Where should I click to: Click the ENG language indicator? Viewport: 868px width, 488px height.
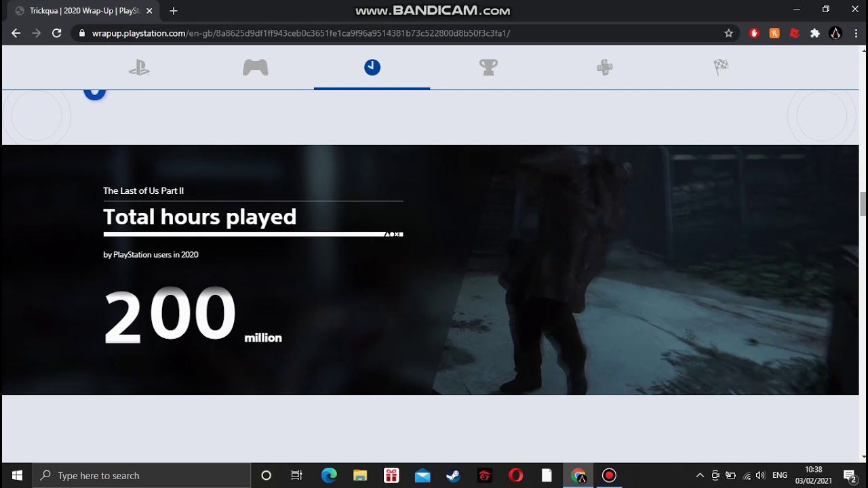[x=780, y=475]
